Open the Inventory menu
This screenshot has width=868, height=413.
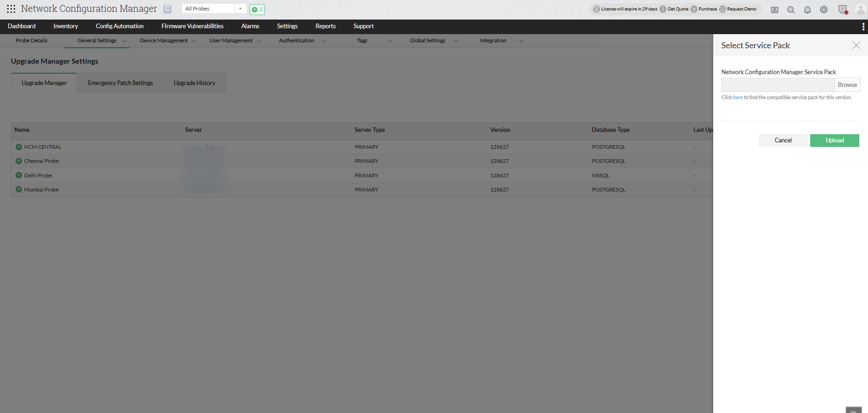point(66,26)
